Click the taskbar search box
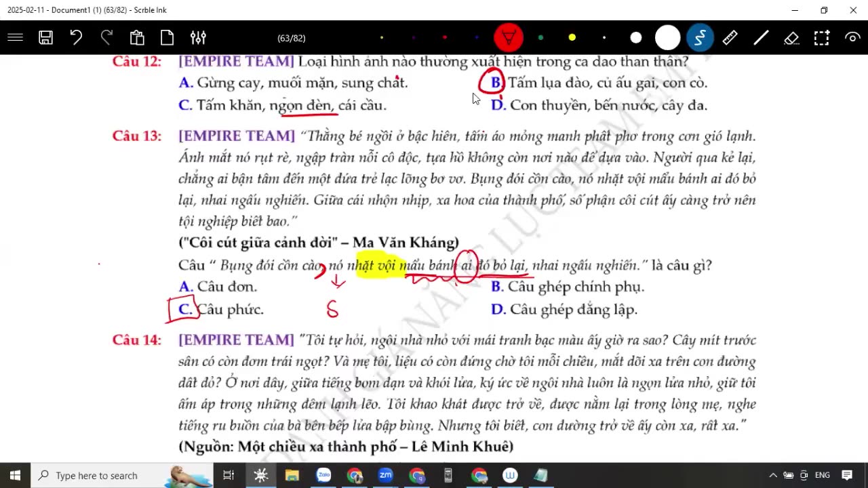Screen dimensions: 868x488 click(x=122, y=475)
